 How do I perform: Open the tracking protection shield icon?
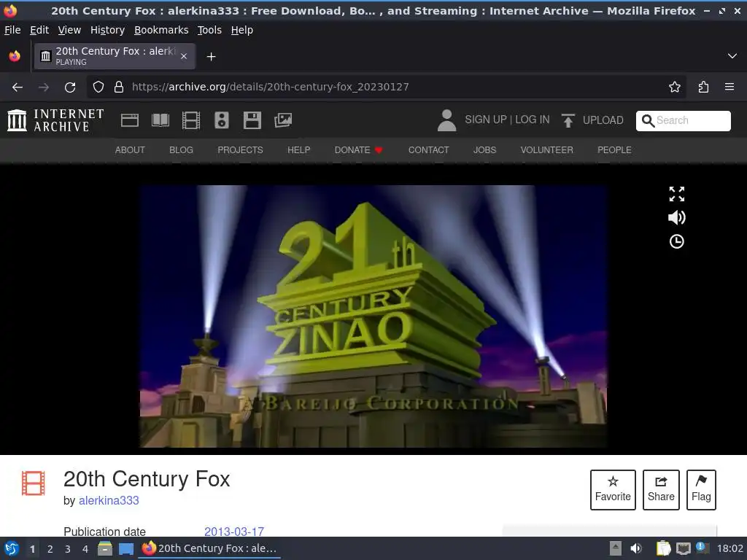[98, 87]
